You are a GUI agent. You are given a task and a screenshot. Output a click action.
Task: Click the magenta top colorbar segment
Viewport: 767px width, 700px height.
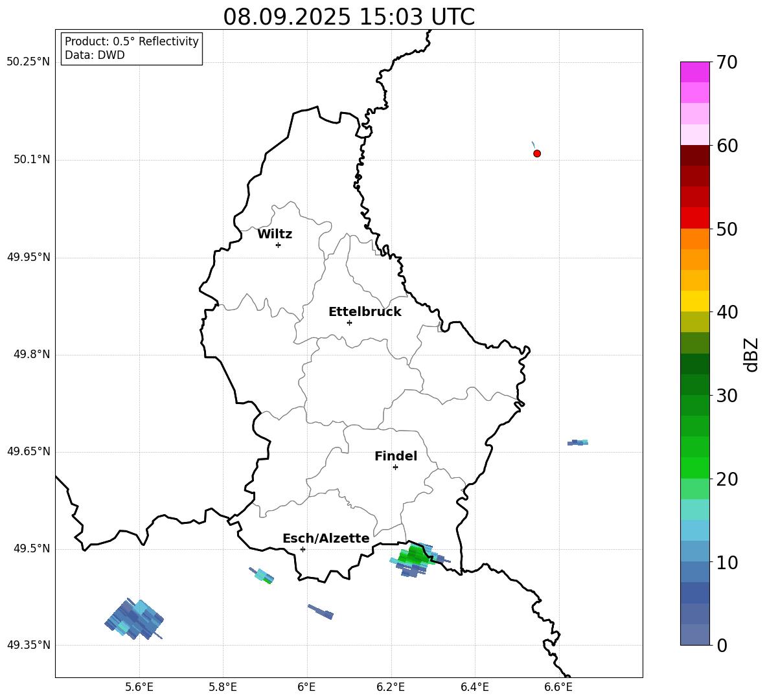tap(694, 72)
